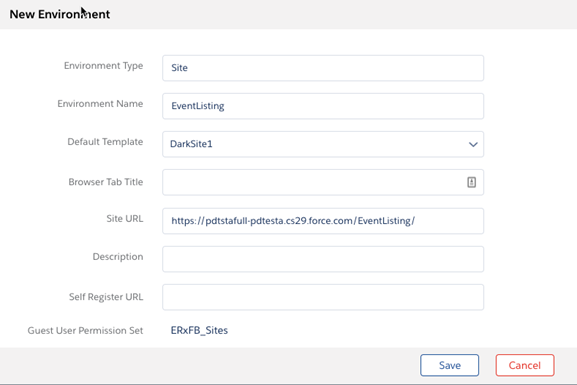Select the empty Browser Tab Title field
The width and height of the screenshot is (577, 385).
point(323,182)
